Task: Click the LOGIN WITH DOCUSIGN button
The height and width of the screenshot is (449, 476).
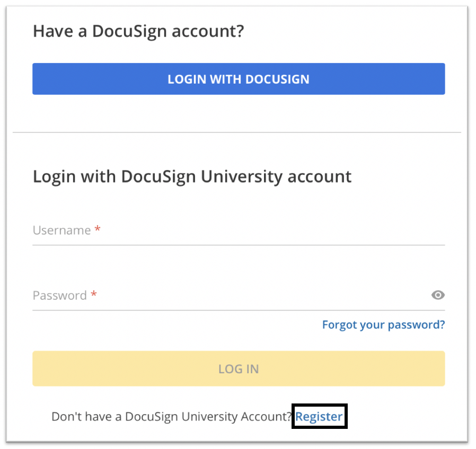Action: coord(239,79)
